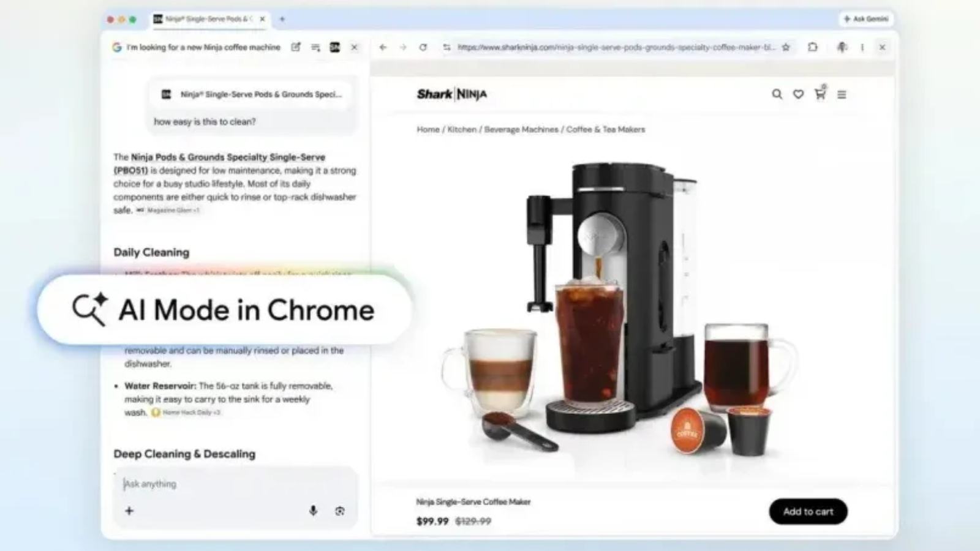Click Ask Gemini in the top bar
This screenshot has height=551, width=980.
[865, 19]
